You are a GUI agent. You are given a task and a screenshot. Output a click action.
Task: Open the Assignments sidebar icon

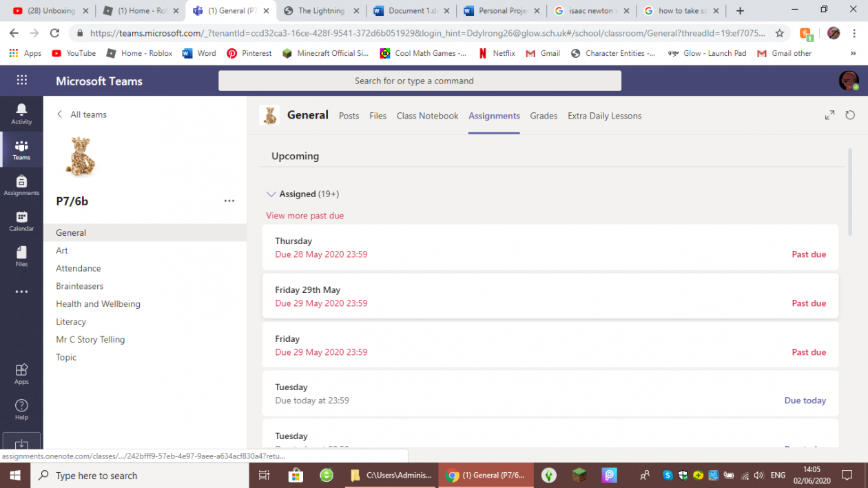point(21,185)
